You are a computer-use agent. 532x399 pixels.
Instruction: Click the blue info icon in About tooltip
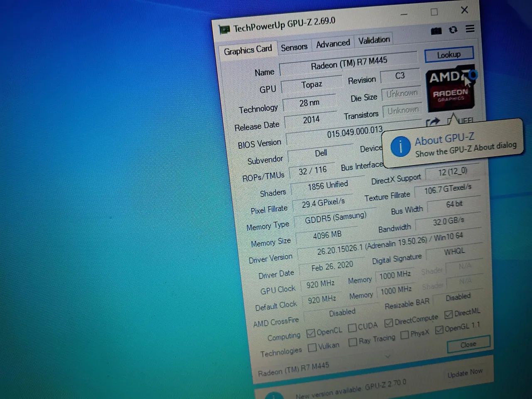[x=400, y=147]
